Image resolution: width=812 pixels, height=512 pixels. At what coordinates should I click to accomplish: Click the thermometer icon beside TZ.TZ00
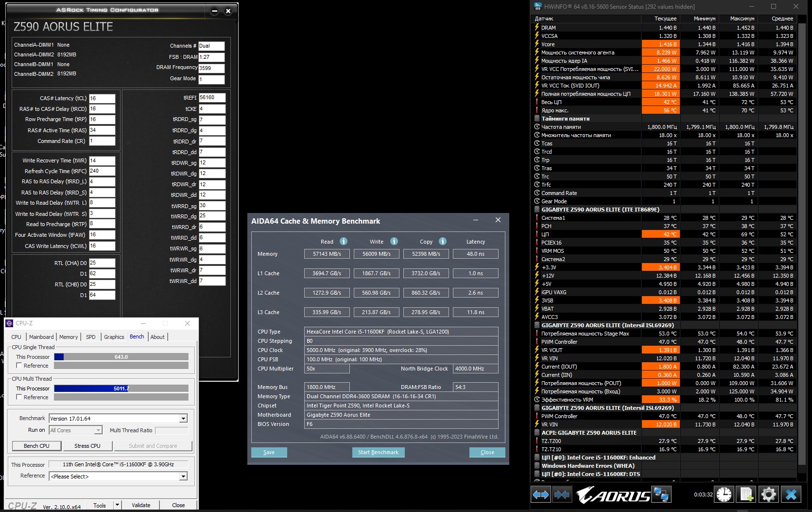point(537,441)
